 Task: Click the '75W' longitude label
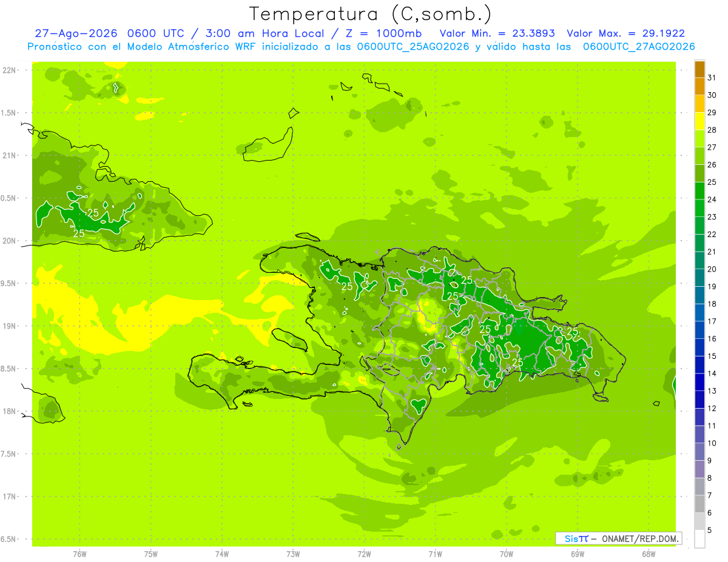151,554
